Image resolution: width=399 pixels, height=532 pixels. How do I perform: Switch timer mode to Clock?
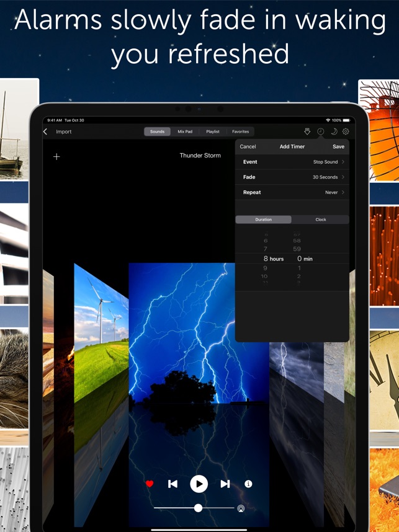point(320,219)
